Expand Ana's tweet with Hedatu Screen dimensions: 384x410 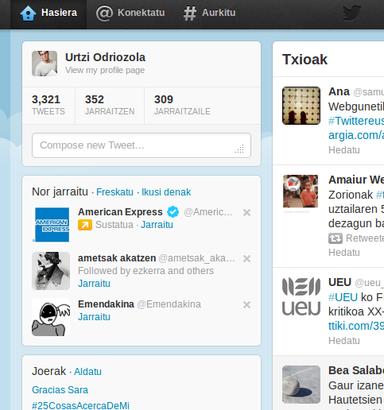pos(344,150)
